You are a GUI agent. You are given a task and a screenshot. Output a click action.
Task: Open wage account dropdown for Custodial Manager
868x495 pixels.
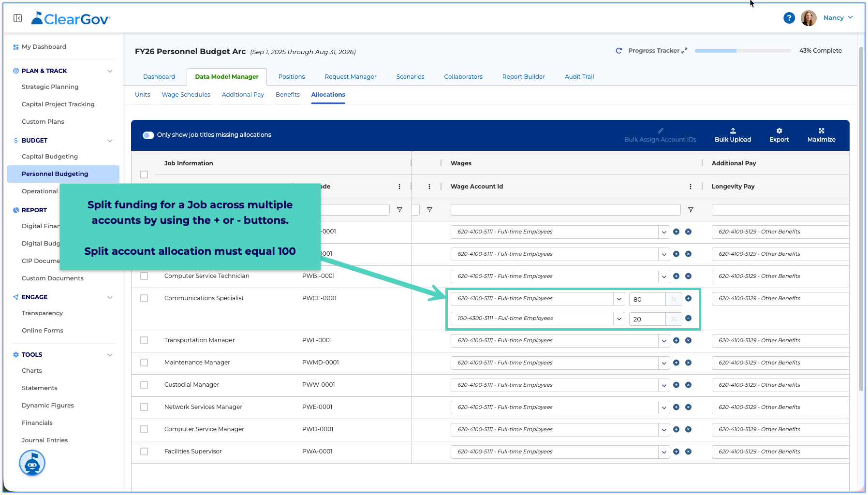(664, 385)
